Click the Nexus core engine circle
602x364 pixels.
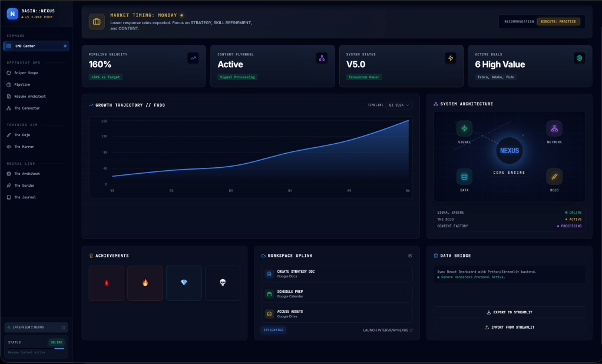pos(509,151)
